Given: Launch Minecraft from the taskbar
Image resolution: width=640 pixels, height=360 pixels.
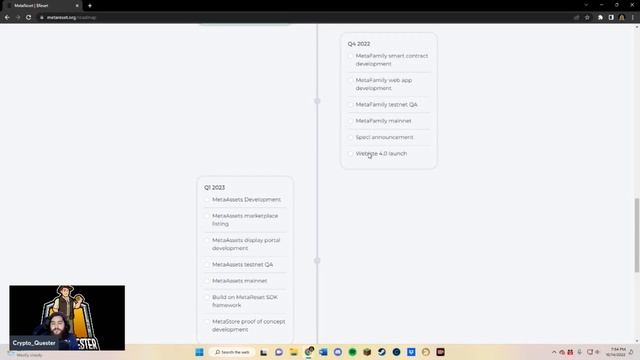Looking at the screenshot, I should pyautogui.click(x=367, y=352).
